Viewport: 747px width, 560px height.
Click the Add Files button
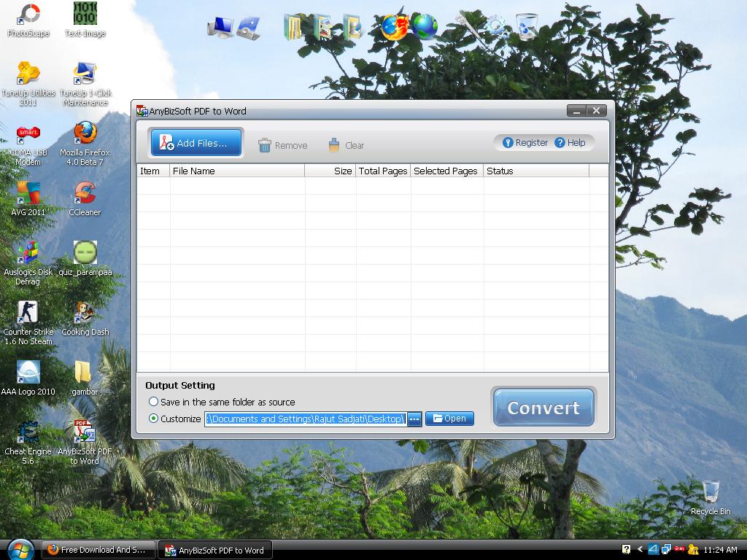click(196, 142)
